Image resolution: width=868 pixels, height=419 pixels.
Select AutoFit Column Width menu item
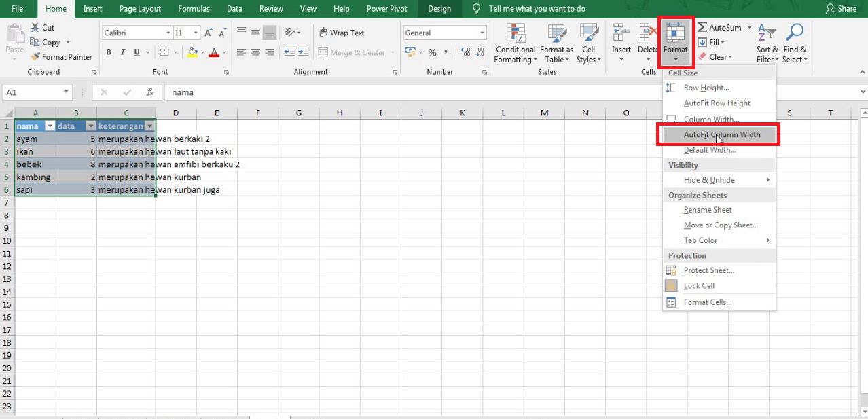click(721, 134)
